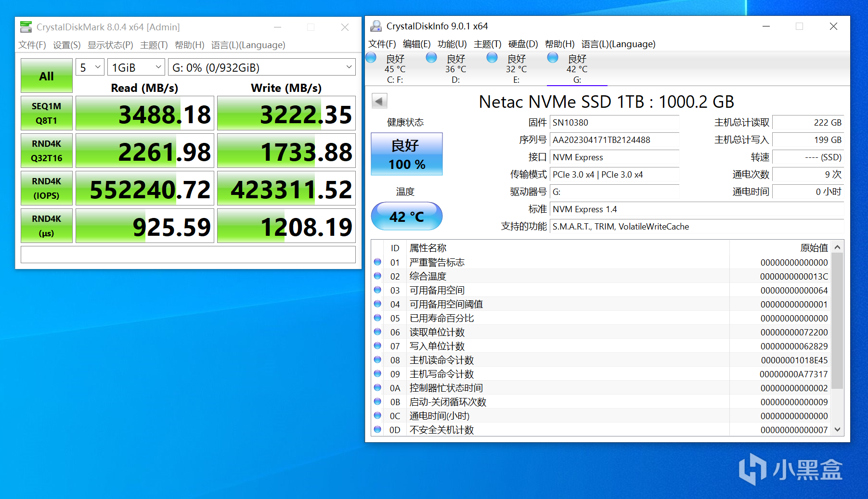Click the 42 °C temperature button

pos(407,216)
